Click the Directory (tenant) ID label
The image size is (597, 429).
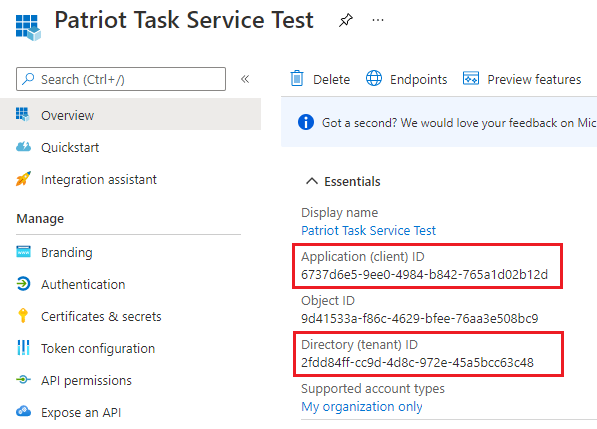pyautogui.click(x=359, y=344)
